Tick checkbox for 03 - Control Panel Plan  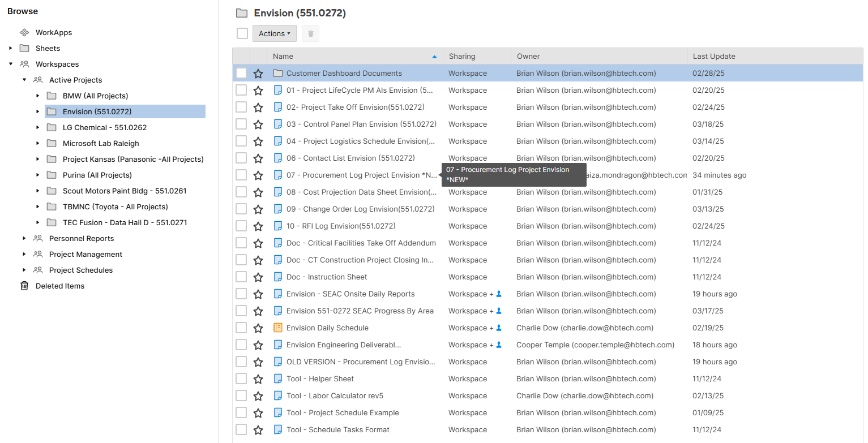241,124
